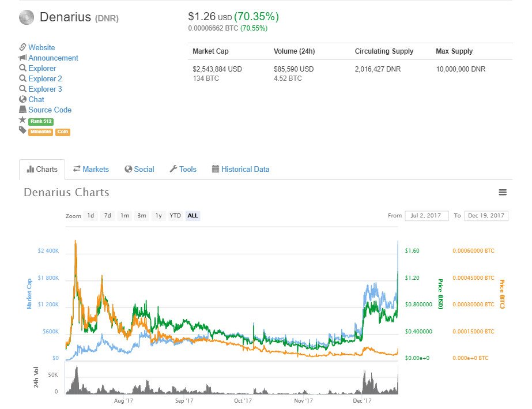Screen dimensions: 532x409
Task: Click the From date field Jul 2, 2017
Action: (x=427, y=216)
